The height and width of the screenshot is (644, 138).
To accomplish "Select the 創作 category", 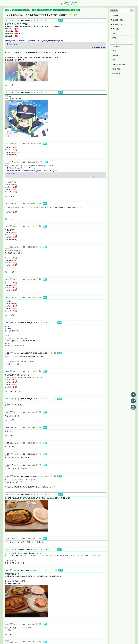I will coord(122,60).
